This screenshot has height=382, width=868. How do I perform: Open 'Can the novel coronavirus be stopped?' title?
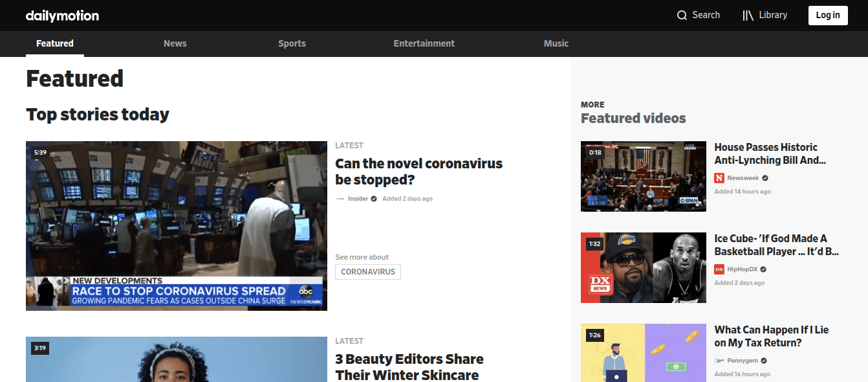tap(419, 172)
